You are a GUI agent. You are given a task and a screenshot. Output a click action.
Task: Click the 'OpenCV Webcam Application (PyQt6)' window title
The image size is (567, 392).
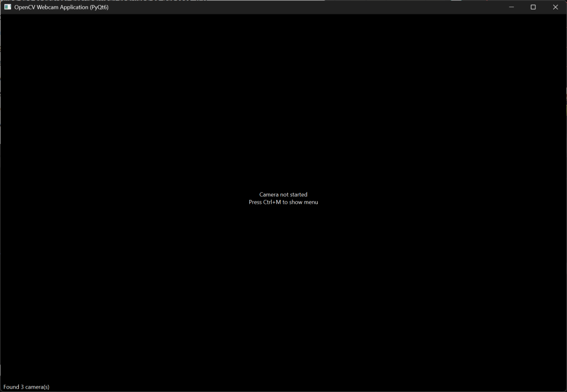pyautogui.click(x=61, y=7)
